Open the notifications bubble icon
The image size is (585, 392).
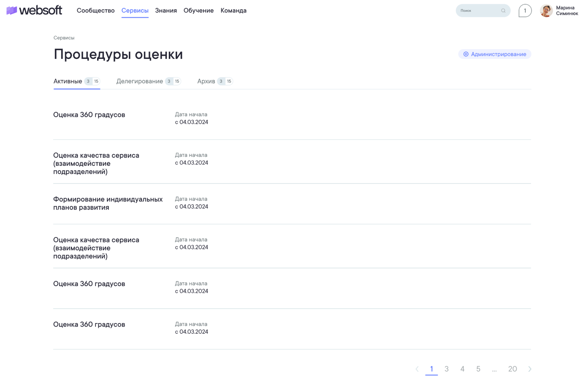(x=525, y=11)
